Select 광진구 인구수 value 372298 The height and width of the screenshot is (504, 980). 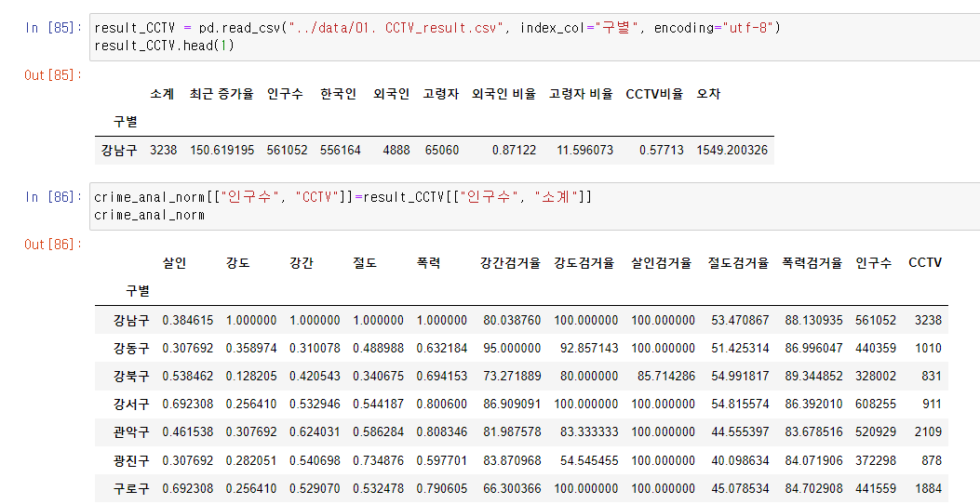pos(876,460)
